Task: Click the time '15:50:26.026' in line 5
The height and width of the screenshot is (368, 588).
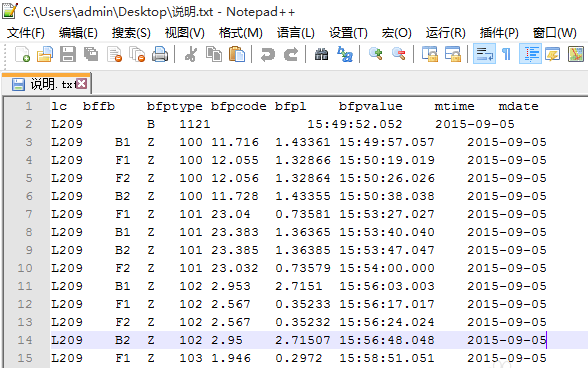Action: coord(387,178)
